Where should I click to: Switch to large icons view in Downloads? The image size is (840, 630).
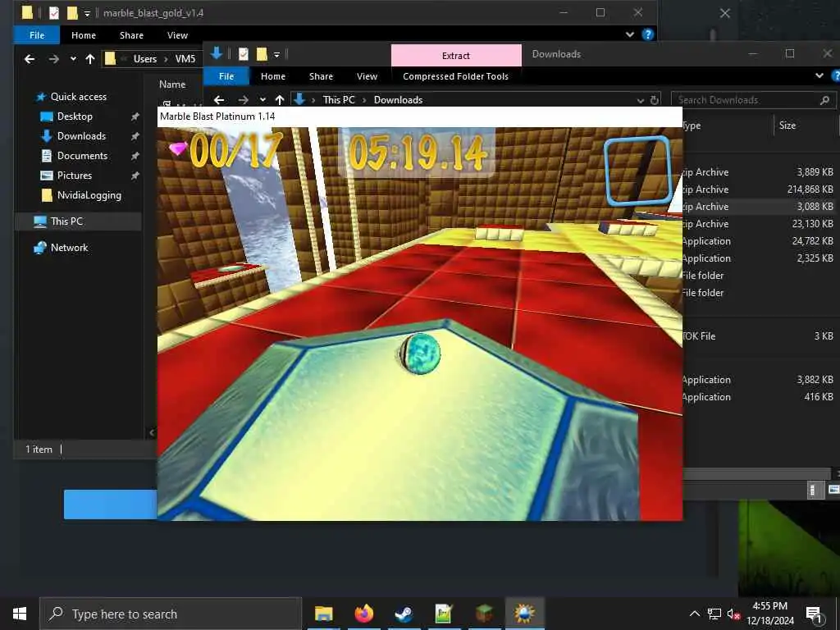833,490
